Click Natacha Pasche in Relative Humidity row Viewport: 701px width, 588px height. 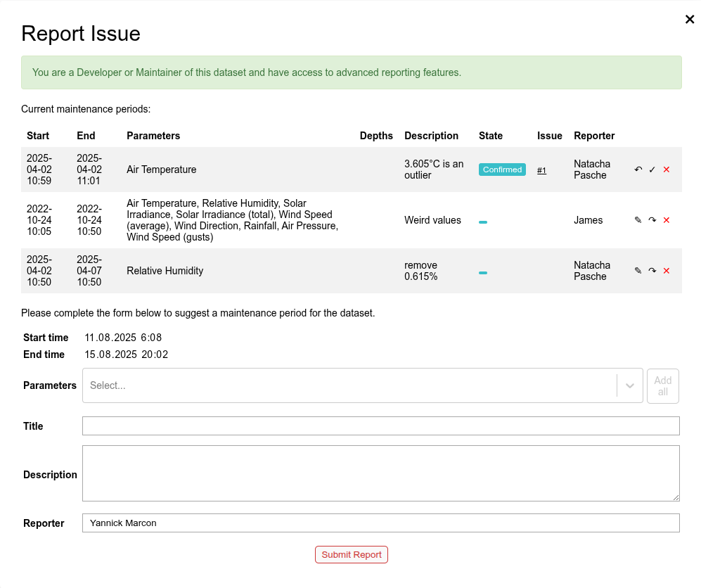click(x=592, y=271)
